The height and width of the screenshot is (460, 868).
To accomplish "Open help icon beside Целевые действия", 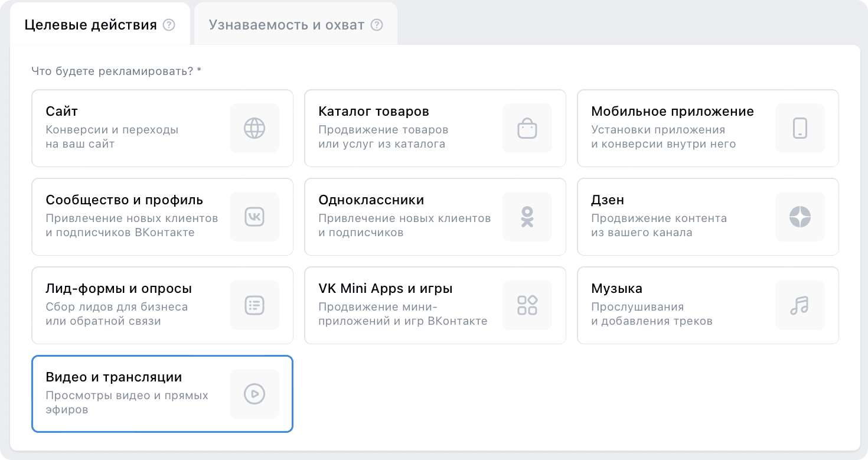I will click(x=169, y=25).
